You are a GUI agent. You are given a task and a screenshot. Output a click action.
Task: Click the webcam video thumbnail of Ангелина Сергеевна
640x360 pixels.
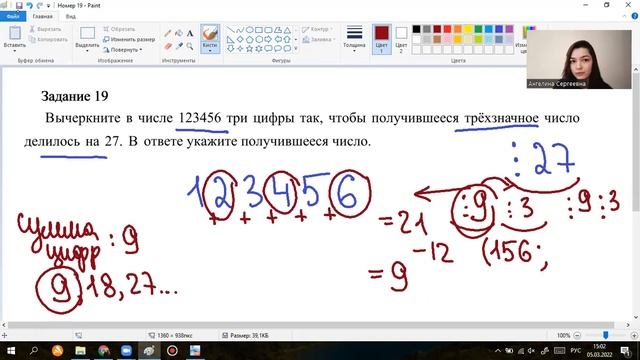pos(579,59)
